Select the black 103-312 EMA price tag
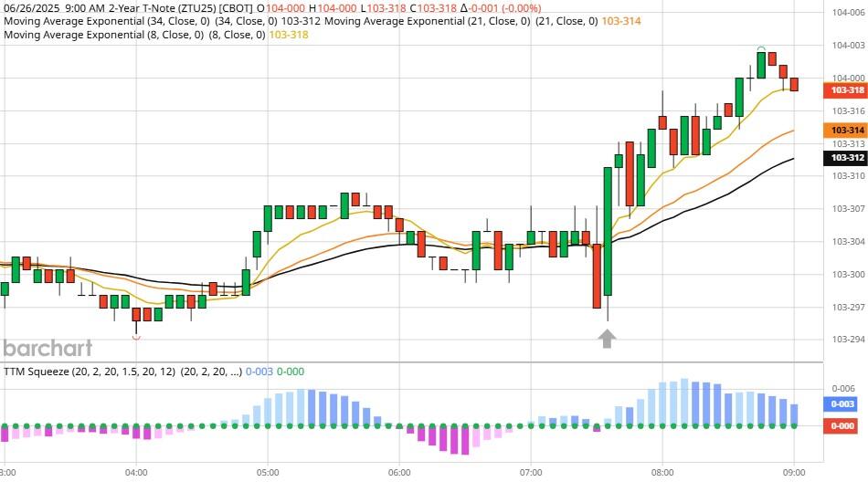The width and height of the screenshot is (868, 482). (846, 157)
